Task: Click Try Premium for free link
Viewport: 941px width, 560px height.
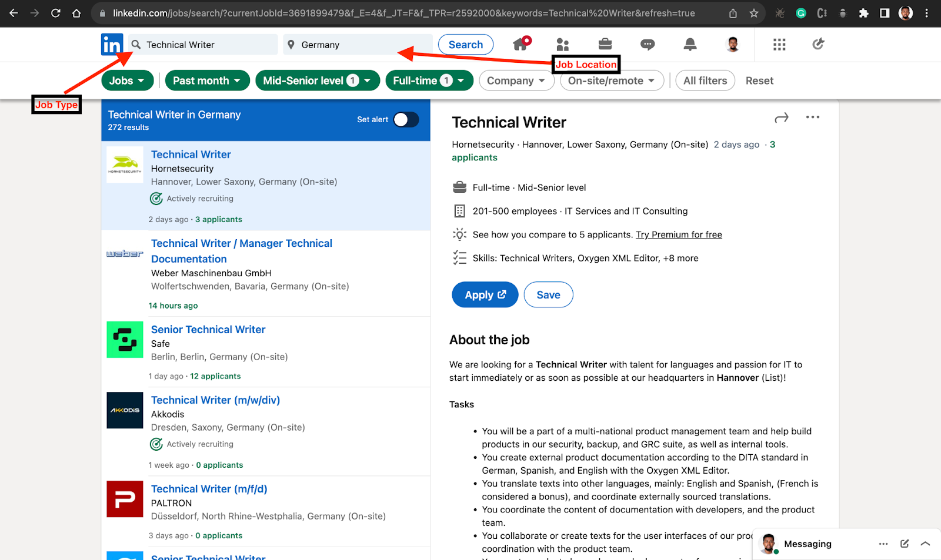Action: (x=679, y=234)
